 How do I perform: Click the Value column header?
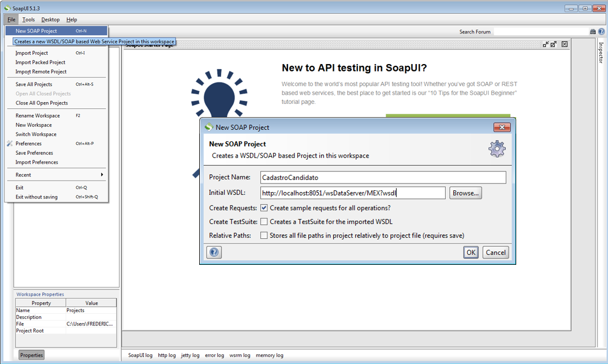coord(91,303)
